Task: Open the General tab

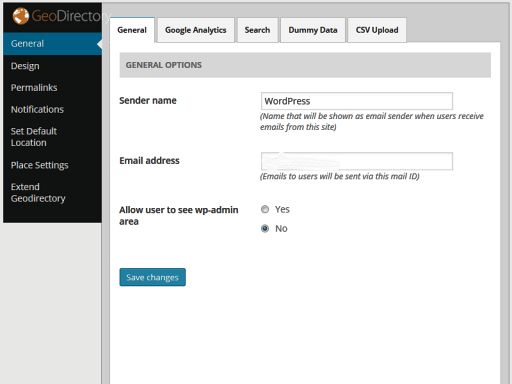Action: (x=132, y=30)
